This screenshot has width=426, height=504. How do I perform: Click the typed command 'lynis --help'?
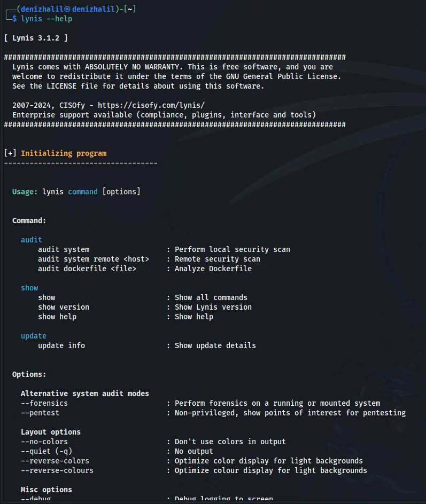point(47,19)
